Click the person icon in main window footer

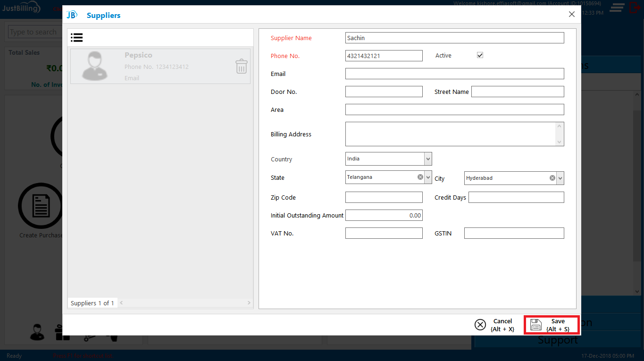coord(37,332)
